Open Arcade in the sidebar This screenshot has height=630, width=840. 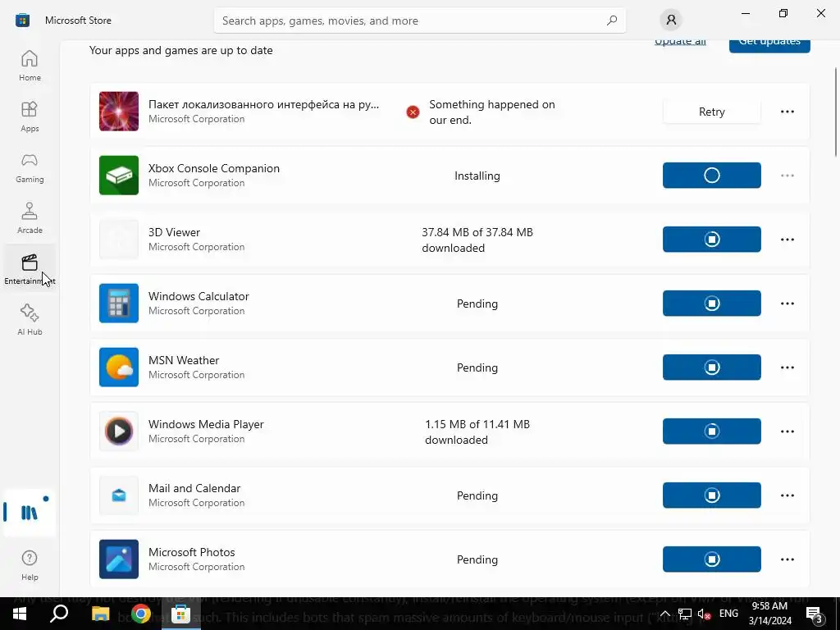(30, 218)
